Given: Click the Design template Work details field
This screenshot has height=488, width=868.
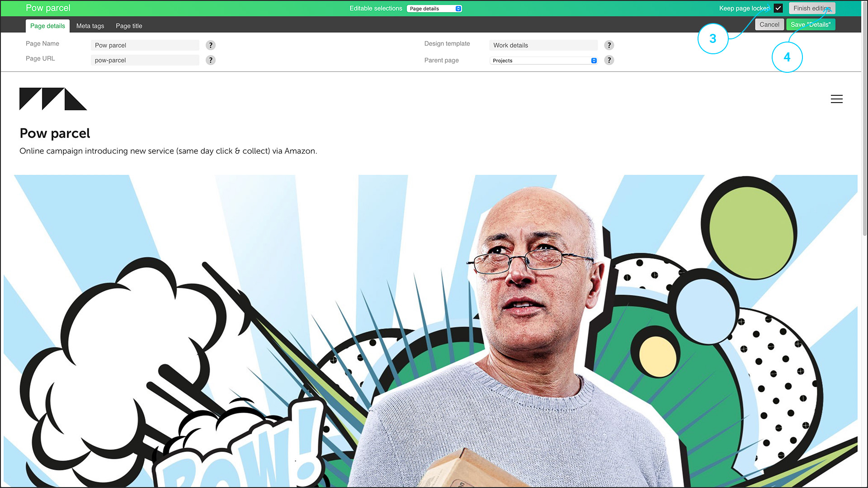Looking at the screenshot, I should click(543, 45).
